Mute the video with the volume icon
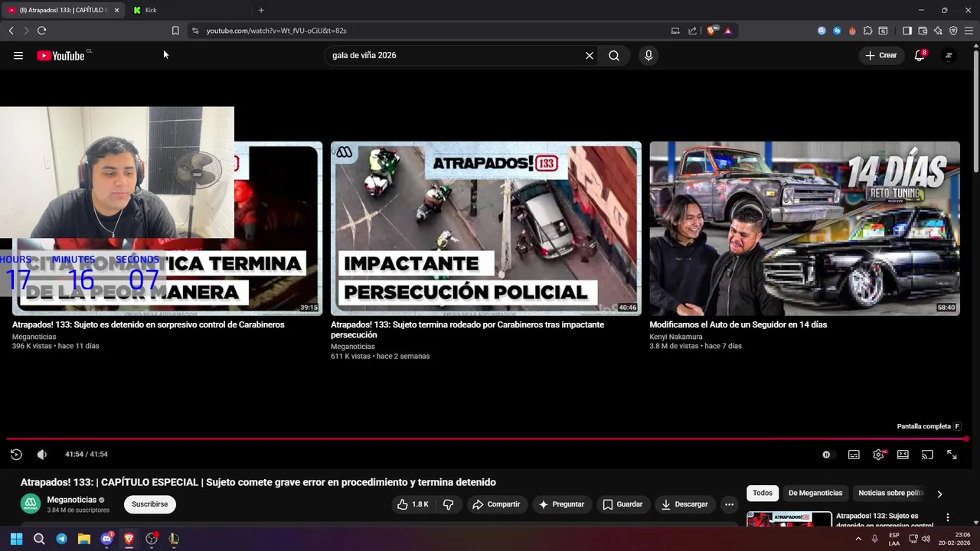This screenshot has width=980, height=551. click(42, 455)
